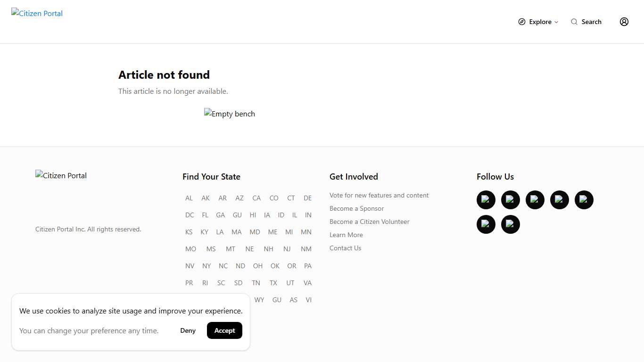
Task: Click the Citizen Portal header logo
Action: (x=37, y=13)
